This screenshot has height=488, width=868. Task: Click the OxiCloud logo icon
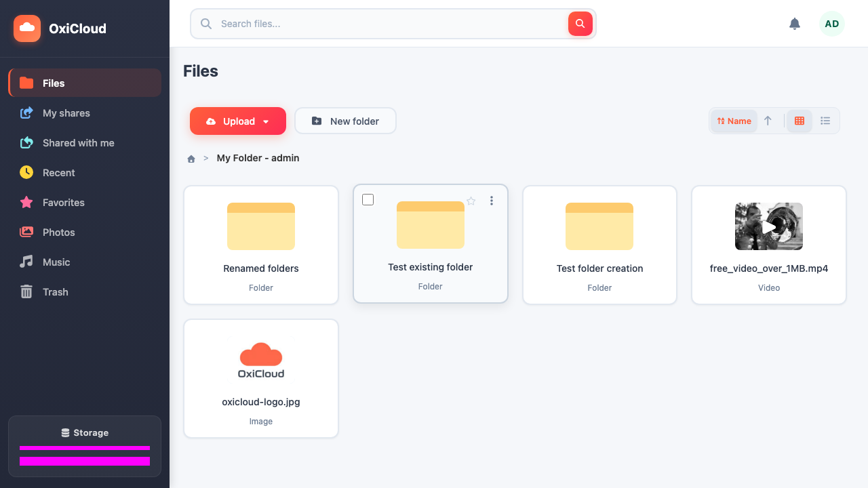tap(27, 28)
